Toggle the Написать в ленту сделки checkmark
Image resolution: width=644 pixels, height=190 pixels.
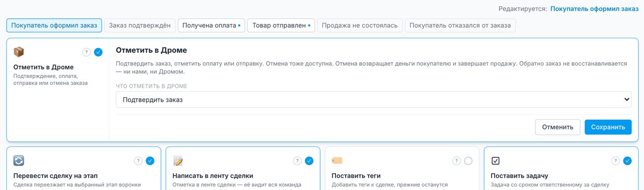(309, 161)
